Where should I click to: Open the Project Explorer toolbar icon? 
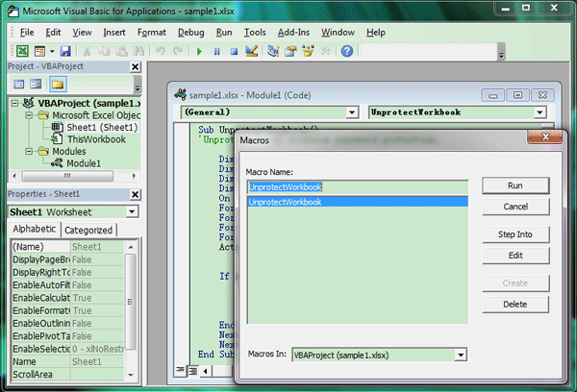pyautogui.click(x=273, y=51)
